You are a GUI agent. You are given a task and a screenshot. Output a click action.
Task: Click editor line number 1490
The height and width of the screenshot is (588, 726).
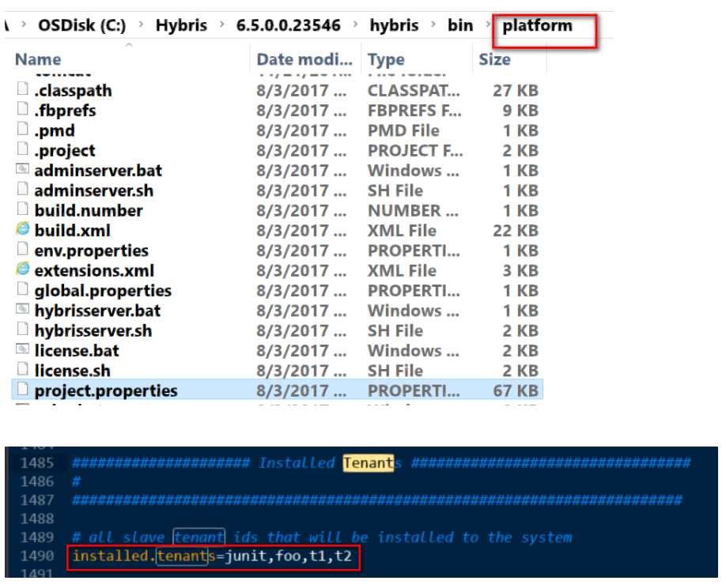37,556
